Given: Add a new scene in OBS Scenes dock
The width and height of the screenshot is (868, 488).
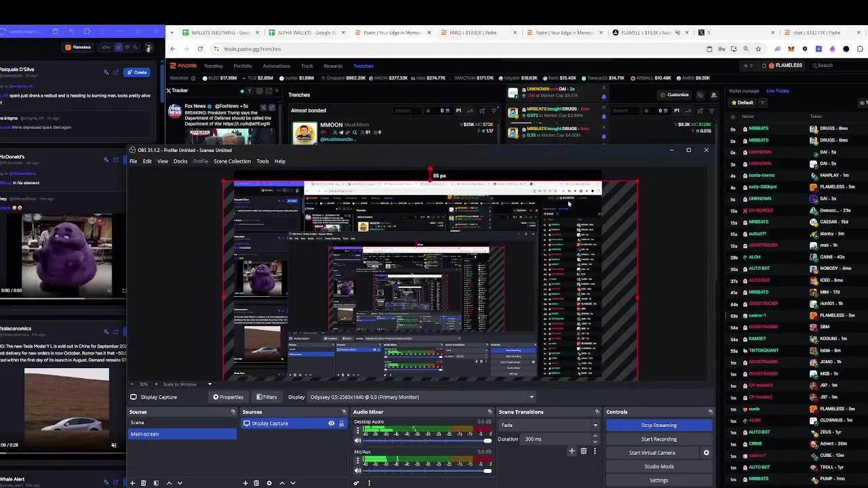Looking at the screenshot, I should pos(132,483).
